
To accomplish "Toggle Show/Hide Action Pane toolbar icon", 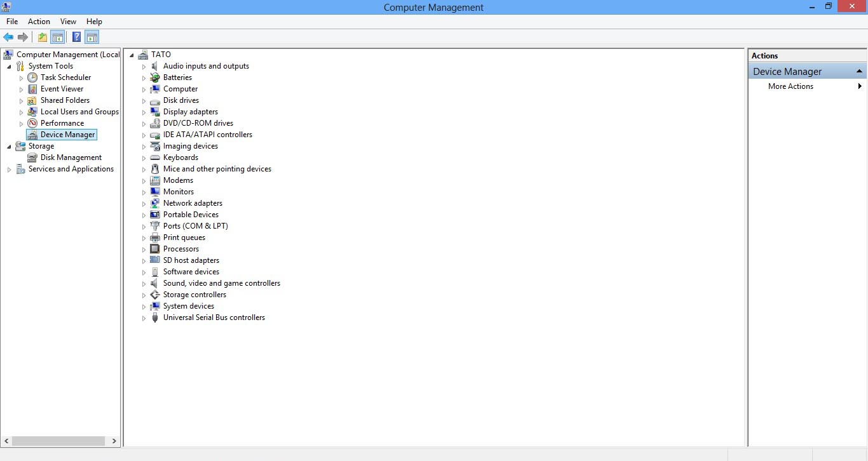I will pyautogui.click(x=92, y=37).
